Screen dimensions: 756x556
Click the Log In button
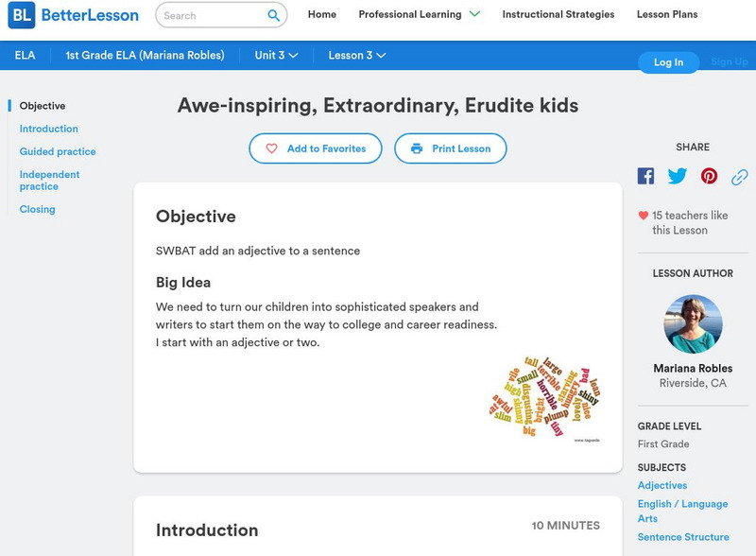[668, 62]
